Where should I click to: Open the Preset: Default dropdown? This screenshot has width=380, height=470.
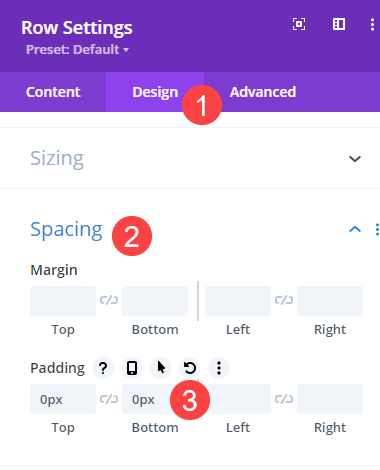tap(77, 50)
